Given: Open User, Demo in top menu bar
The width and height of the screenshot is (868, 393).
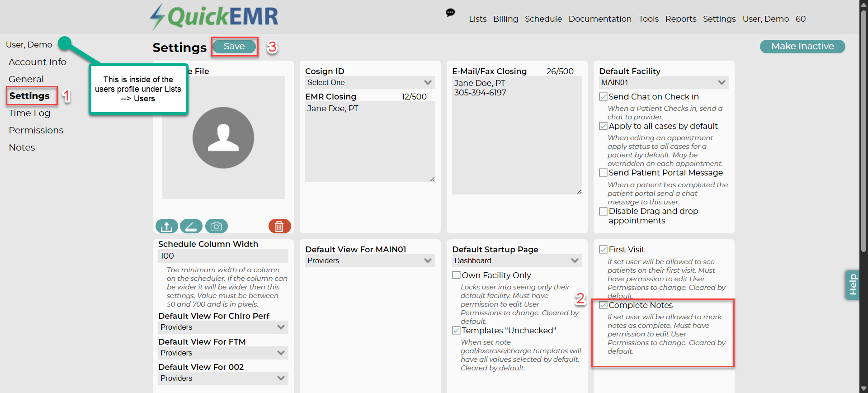Looking at the screenshot, I should (x=766, y=19).
